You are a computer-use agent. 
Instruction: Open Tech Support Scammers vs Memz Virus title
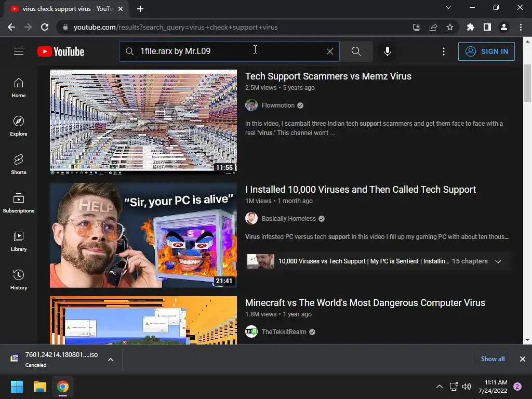click(328, 76)
